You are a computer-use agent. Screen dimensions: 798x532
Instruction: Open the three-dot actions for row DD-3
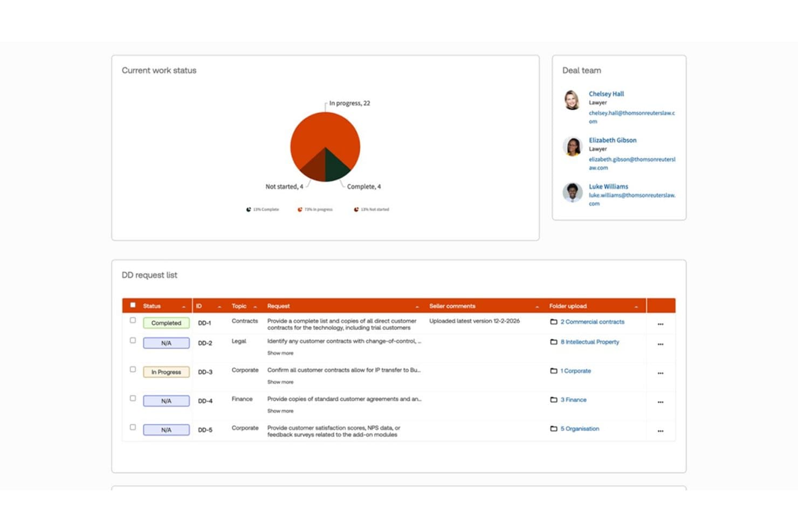click(661, 374)
